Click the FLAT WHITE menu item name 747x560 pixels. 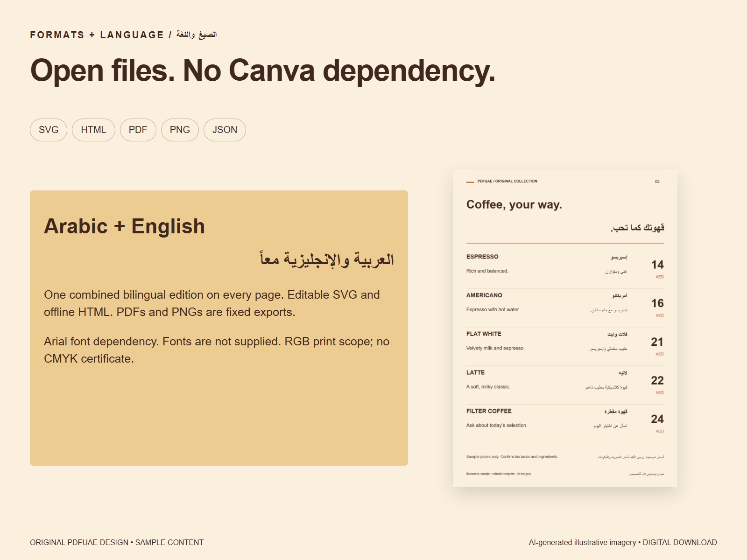click(484, 334)
